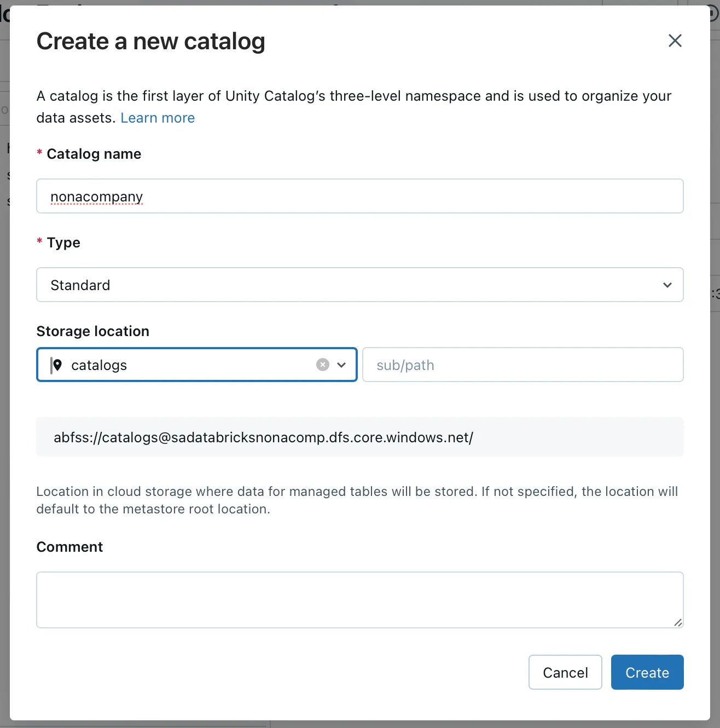Image resolution: width=720 pixels, height=728 pixels.
Task: Clear the selected catalogs storage location
Action: click(323, 365)
